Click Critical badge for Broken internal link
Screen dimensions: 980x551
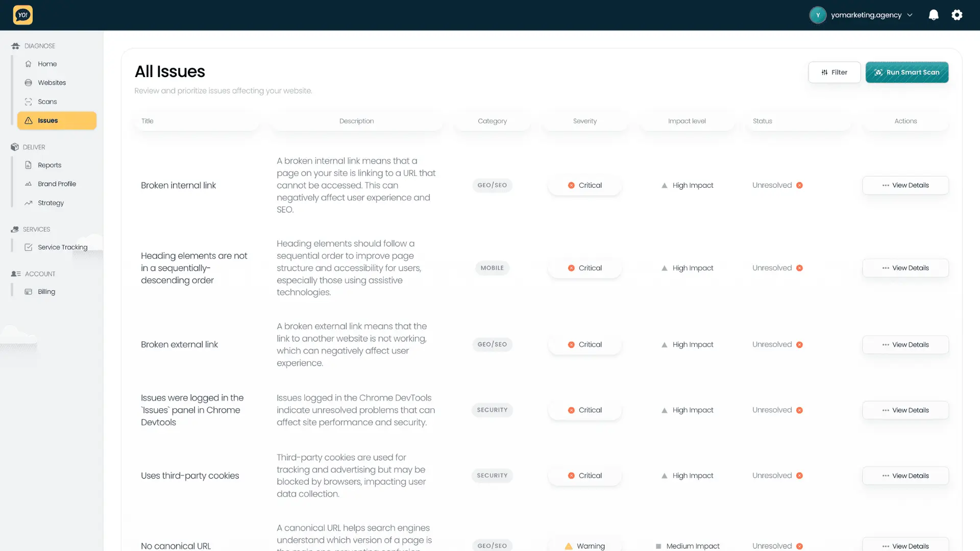point(585,185)
